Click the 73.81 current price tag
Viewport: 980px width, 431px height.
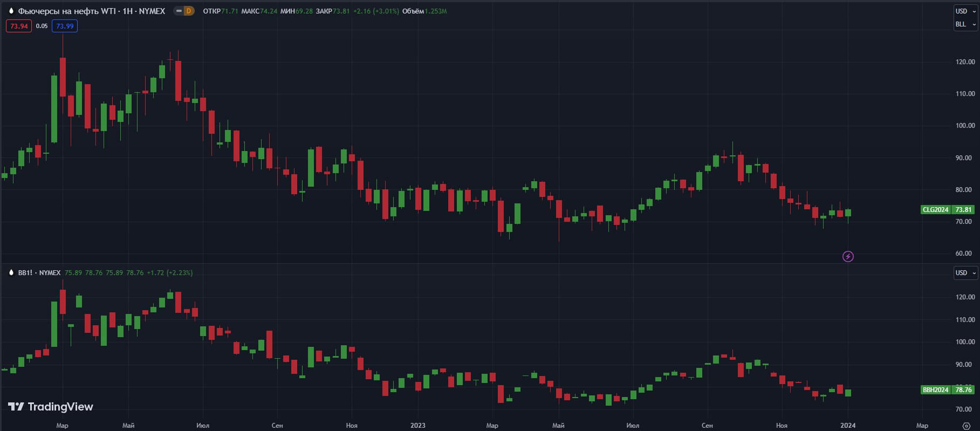pos(963,210)
